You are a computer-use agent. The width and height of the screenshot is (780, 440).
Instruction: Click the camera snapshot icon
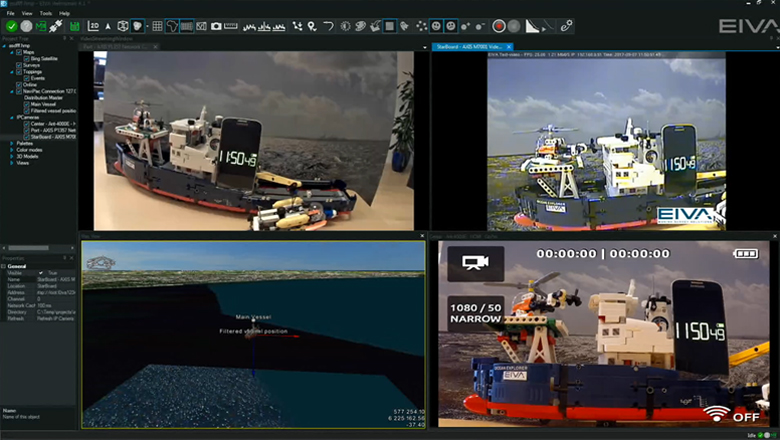coord(216,26)
